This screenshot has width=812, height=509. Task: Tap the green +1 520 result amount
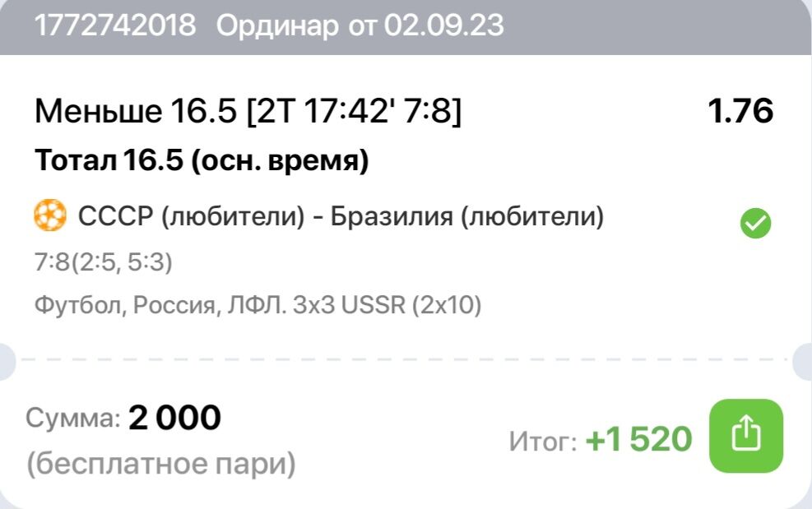tap(638, 440)
